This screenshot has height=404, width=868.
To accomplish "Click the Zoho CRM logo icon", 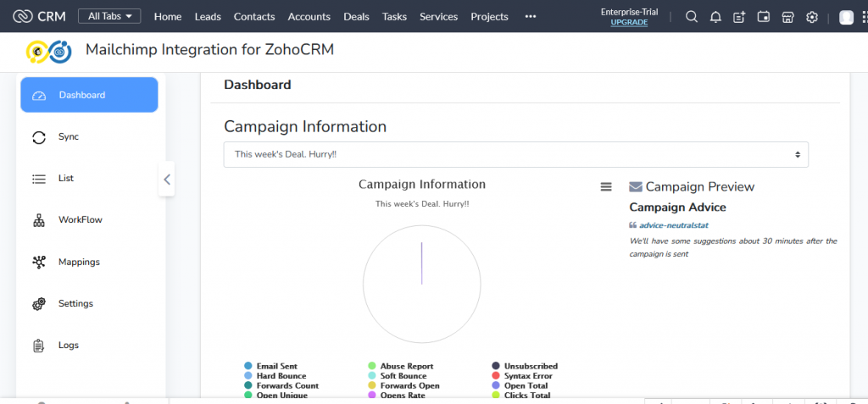I will [x=22, y=17].
